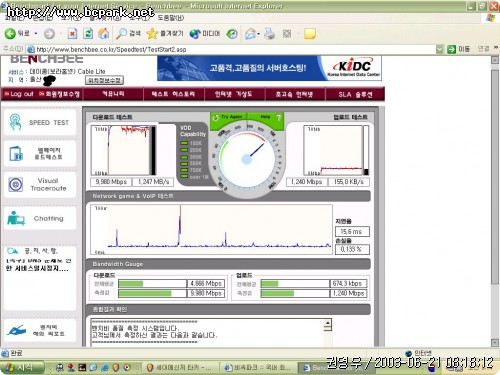Click the 1,247 MB/s download value
The image size is (500, 375).
[153, 182]
